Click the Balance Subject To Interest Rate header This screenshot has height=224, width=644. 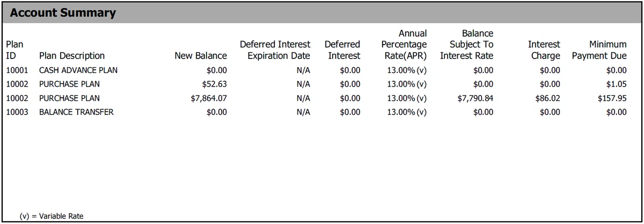tap(467, 45)
